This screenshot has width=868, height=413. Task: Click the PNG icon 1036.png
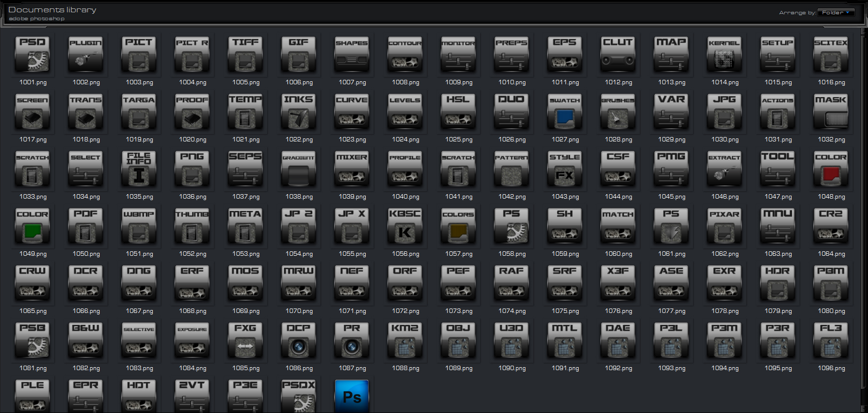tap(192, 169)
